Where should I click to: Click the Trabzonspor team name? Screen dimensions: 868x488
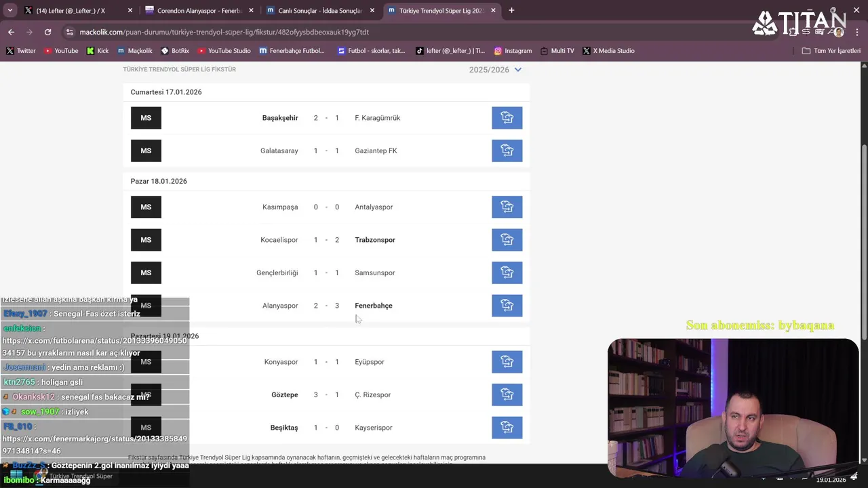pos(375,240)
